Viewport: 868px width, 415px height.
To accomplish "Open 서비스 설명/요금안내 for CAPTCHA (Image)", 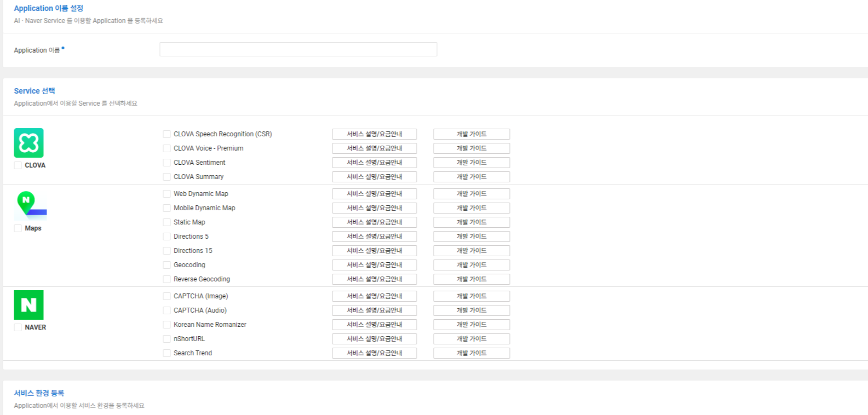I will pos(375,296).
